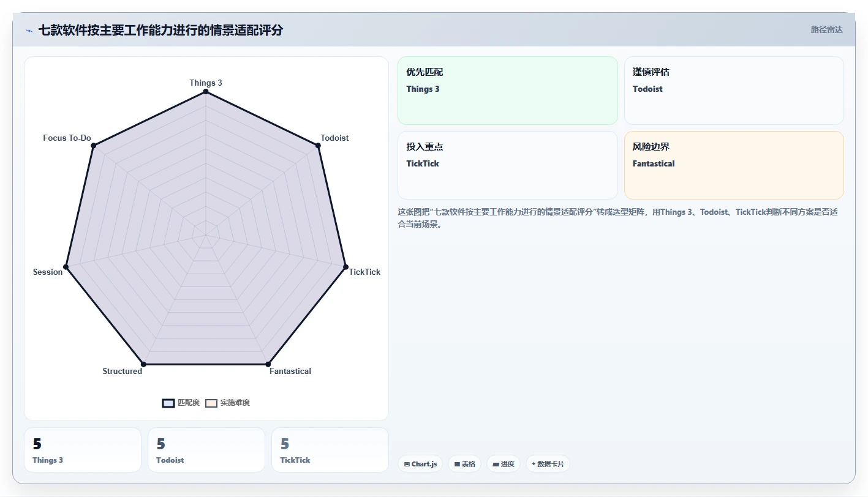Click the 进度 tag chip
Viewport: 868px width, 497px height.
click(504, 464)
